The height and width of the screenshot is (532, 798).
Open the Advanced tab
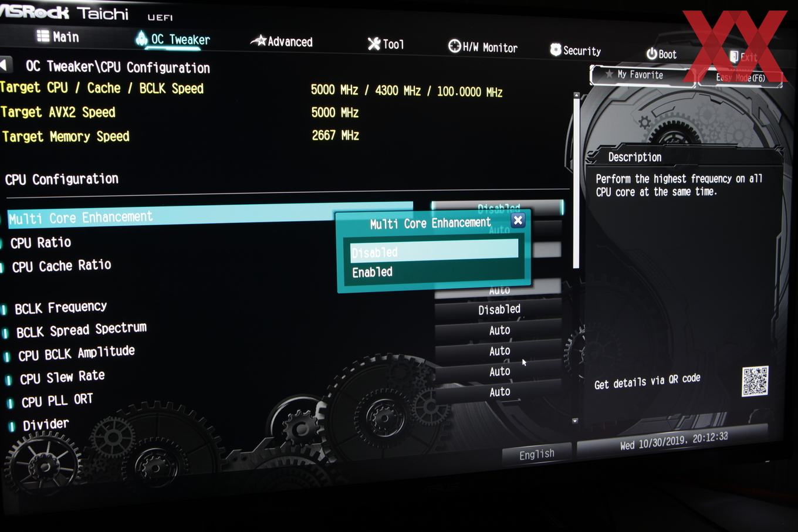281,41
